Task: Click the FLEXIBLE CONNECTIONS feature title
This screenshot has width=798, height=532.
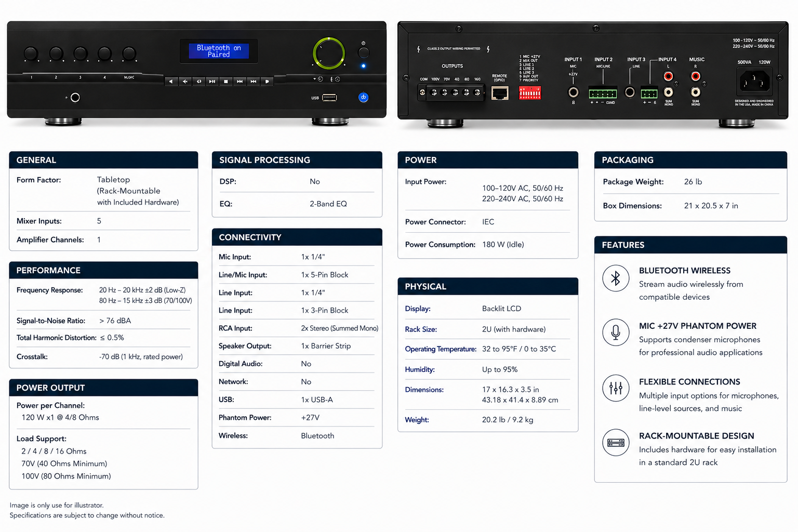Action: coord(689,382)
